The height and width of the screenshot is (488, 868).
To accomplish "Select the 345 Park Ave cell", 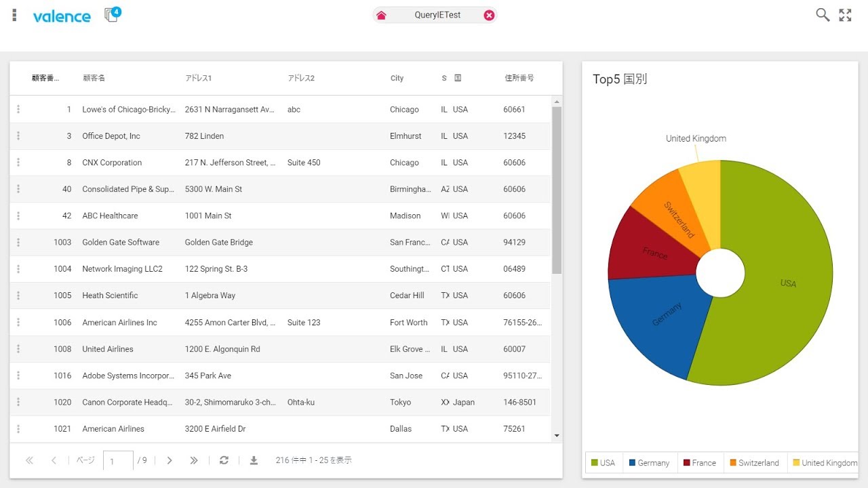I will click(208, 375).
